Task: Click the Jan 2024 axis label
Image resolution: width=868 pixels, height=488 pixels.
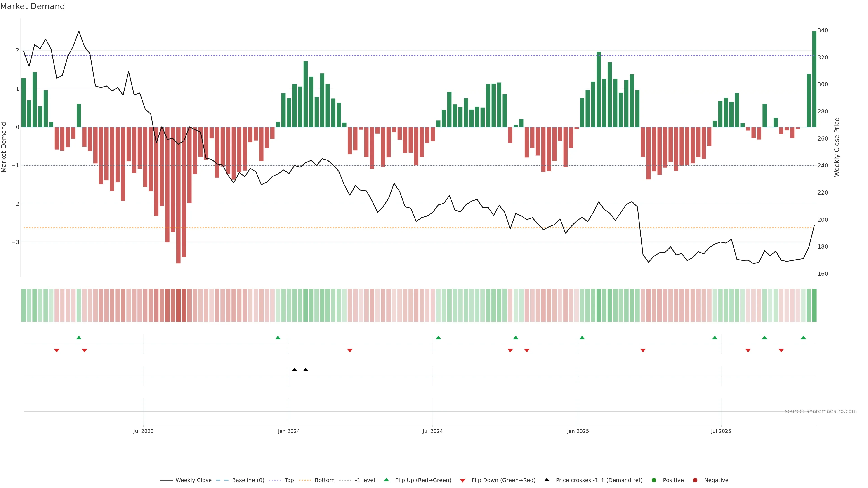Action: point(289,432)
